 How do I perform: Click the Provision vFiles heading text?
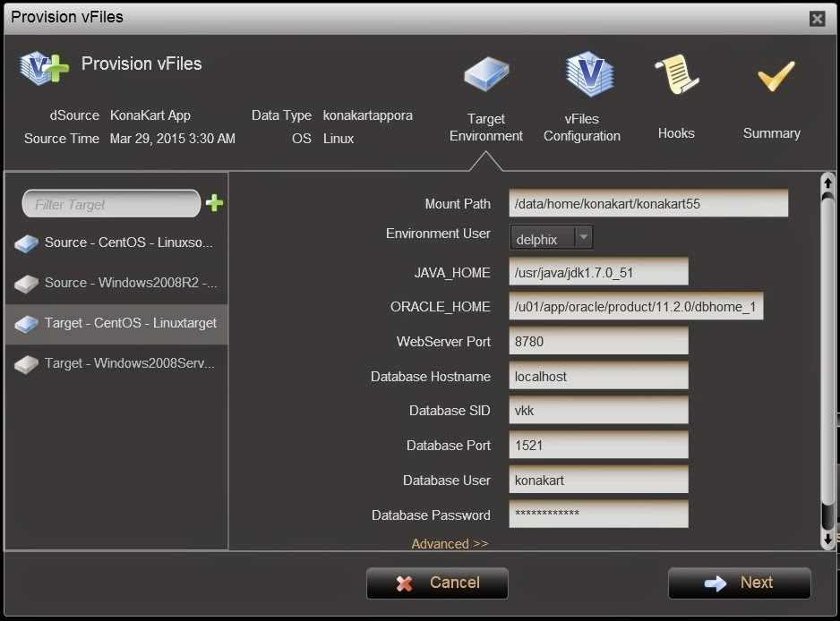coord(141,64)
